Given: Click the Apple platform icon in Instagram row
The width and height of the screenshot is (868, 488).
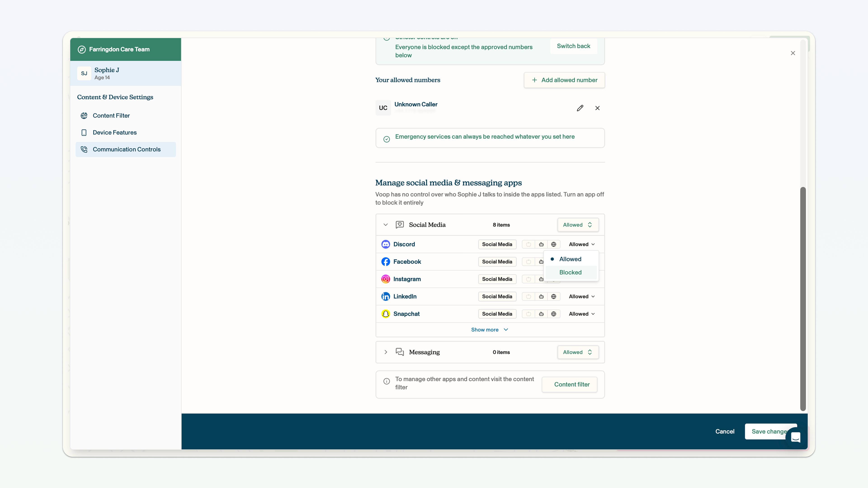Looking at the screenshot, I should (x=528, y=279).
